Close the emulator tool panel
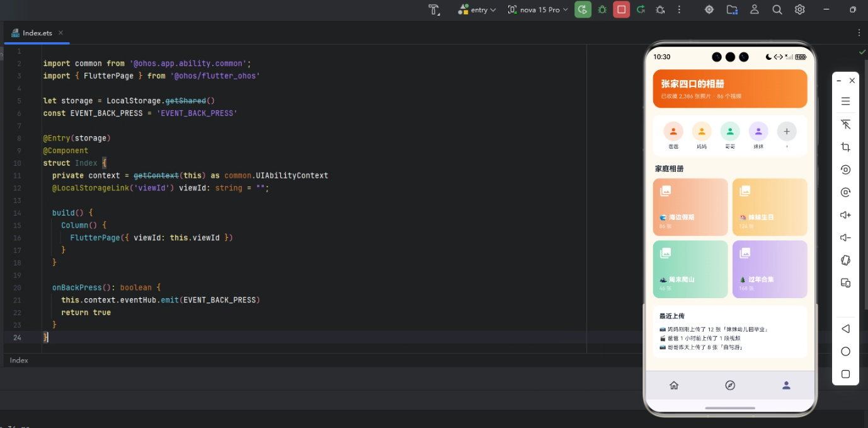The height and width of the screenshot is (428, 868). click(x=852, y=81)
